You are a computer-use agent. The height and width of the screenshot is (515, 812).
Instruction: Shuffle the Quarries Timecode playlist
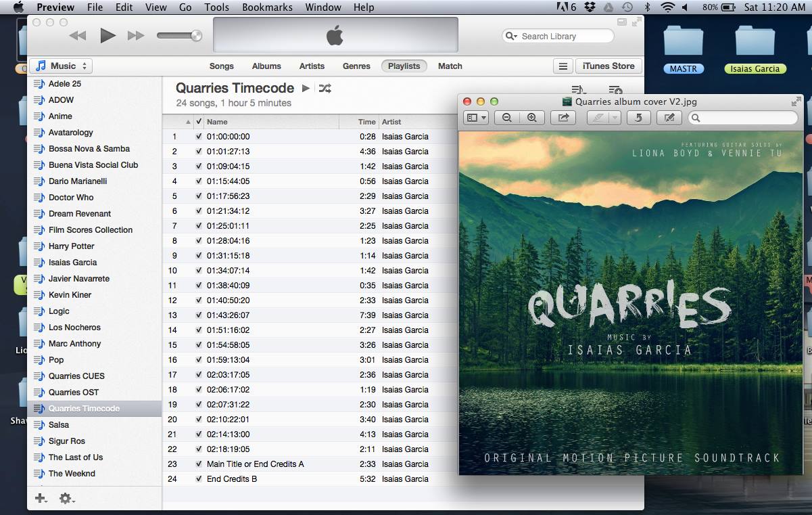(x=325, y=88)
